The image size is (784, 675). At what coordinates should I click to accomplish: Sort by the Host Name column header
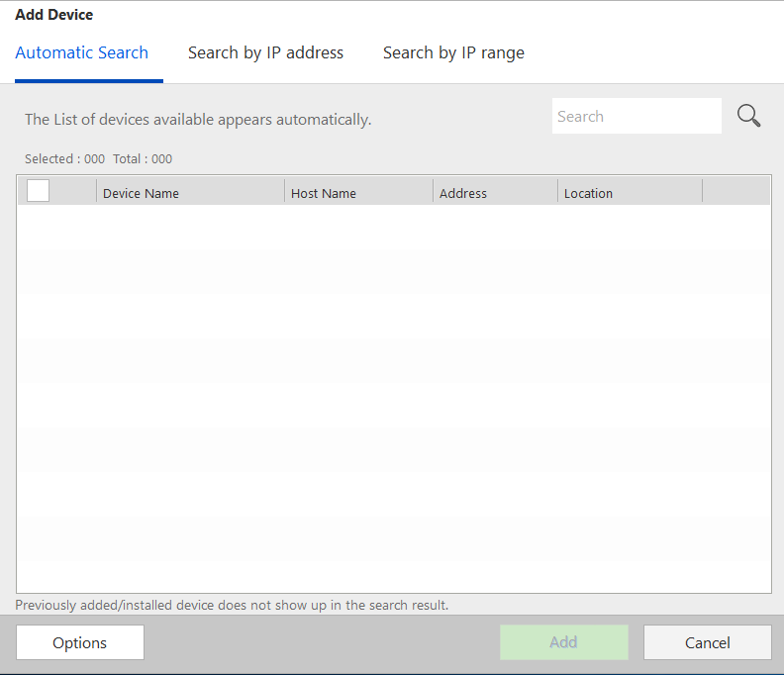click(324, 193)
